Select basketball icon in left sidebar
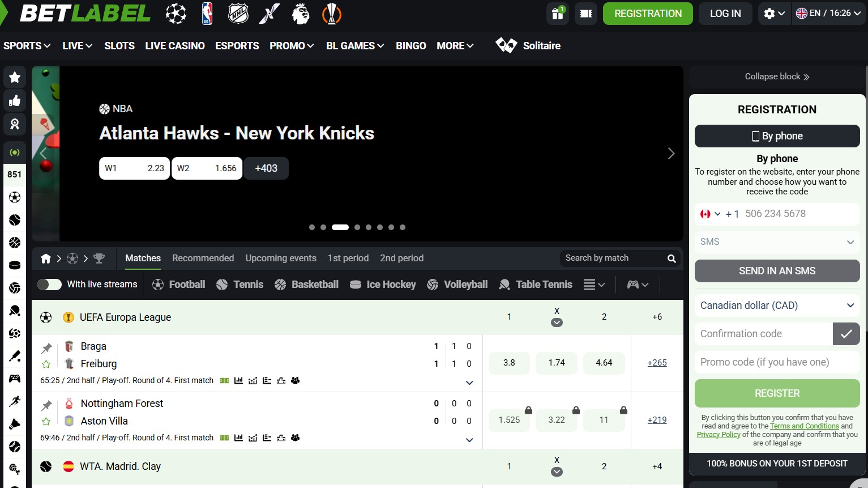This screenshot has height=488, width=868. (15, 243)
